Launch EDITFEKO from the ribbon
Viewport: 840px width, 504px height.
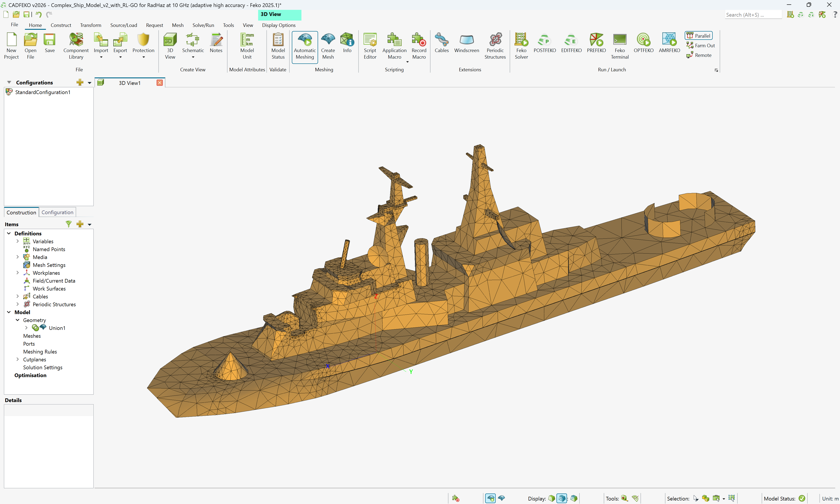pyautogui.click(x=571, y=43)
